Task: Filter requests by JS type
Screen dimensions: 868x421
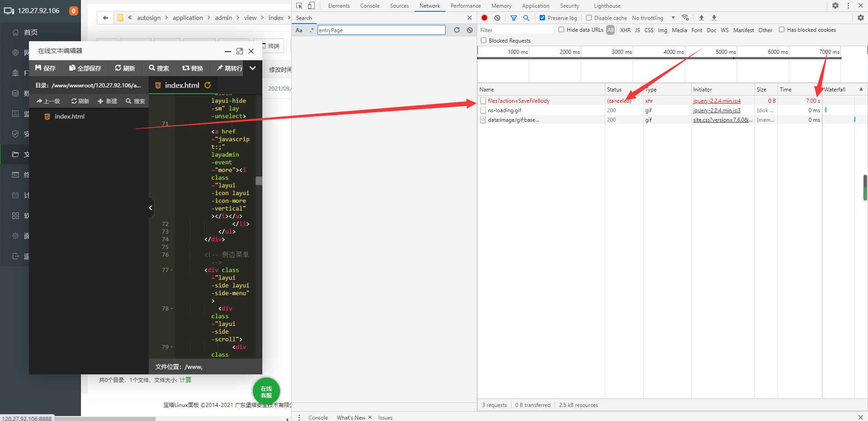Action: (637, 30)
